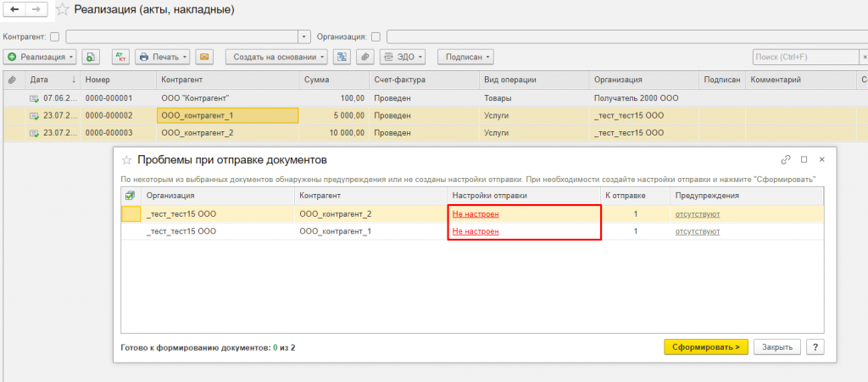Screen dimensions: 868x382
Task: Add page to favorites via star icon
Action: point(63,9)
